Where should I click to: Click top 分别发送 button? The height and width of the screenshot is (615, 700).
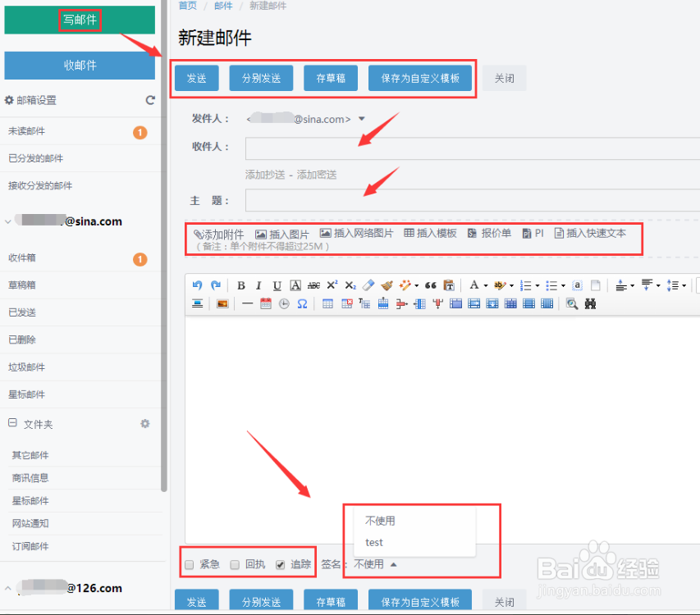[x=261, y=78]
